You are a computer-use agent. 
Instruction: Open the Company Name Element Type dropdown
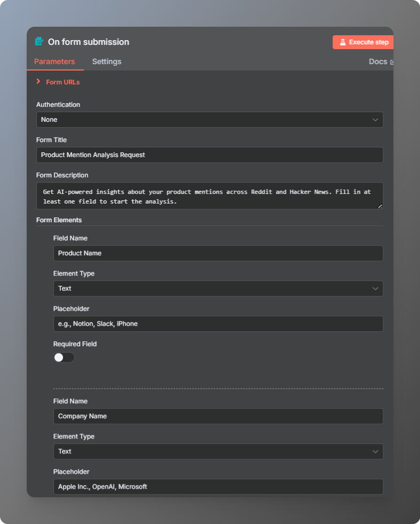click(x=218, y=451)
